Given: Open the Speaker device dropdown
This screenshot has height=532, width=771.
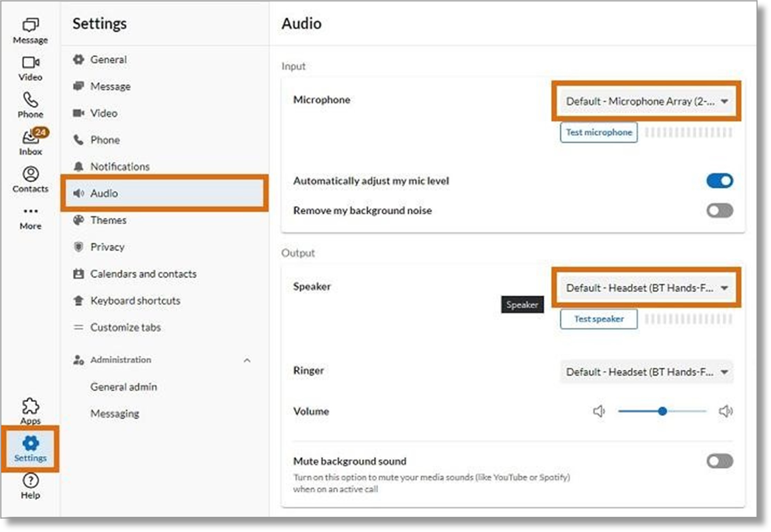Looking at the screenshot, I should (x=646, y=288).
